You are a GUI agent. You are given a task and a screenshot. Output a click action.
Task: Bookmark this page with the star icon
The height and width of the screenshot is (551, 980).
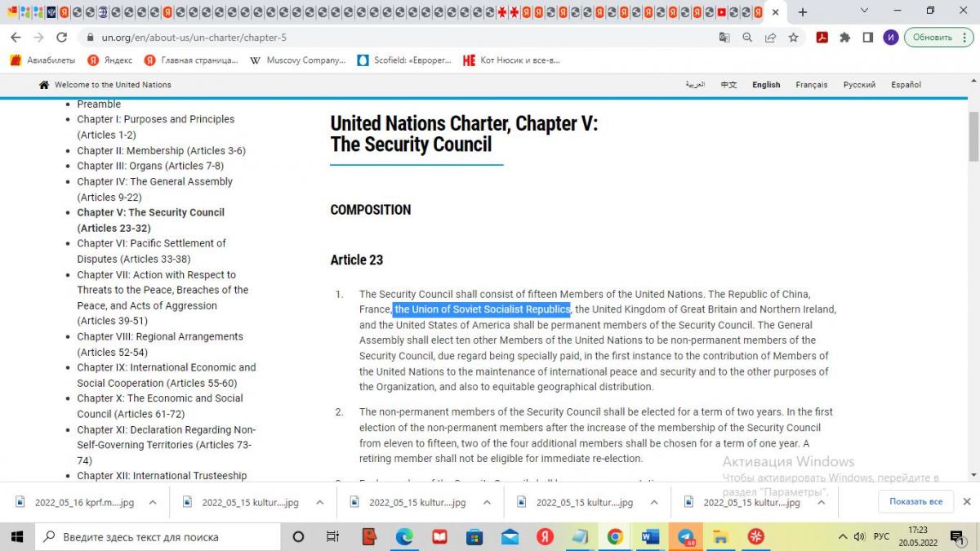pyautogui.click(x=793, y=38)
